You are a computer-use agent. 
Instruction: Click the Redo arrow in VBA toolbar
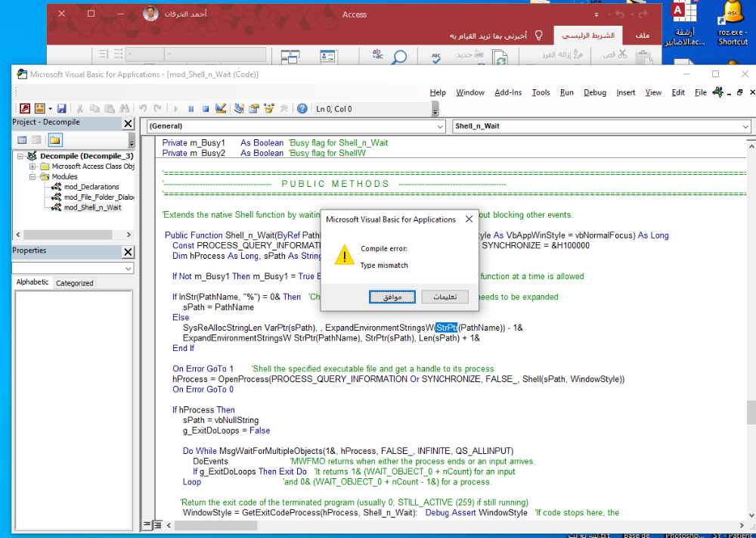157,108
